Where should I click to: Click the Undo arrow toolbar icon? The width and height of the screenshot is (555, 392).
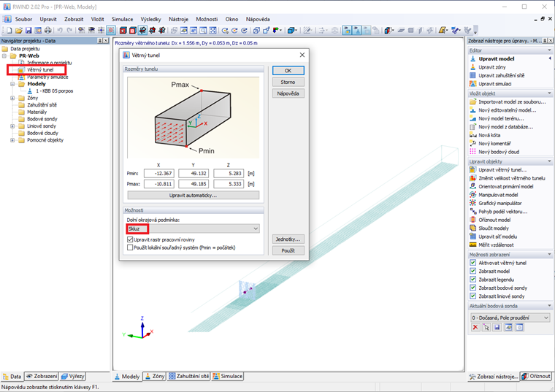tap(60, 31)
